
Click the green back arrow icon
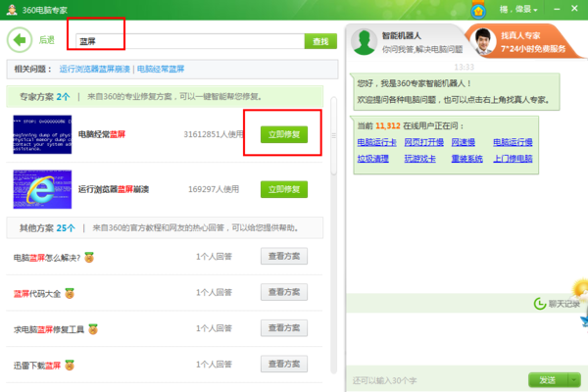coord(20,40)
